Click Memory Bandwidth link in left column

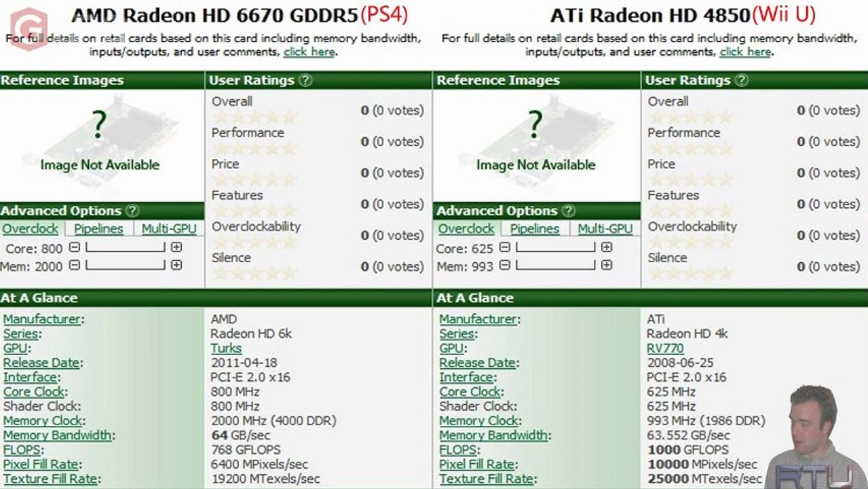coord(57,435)
